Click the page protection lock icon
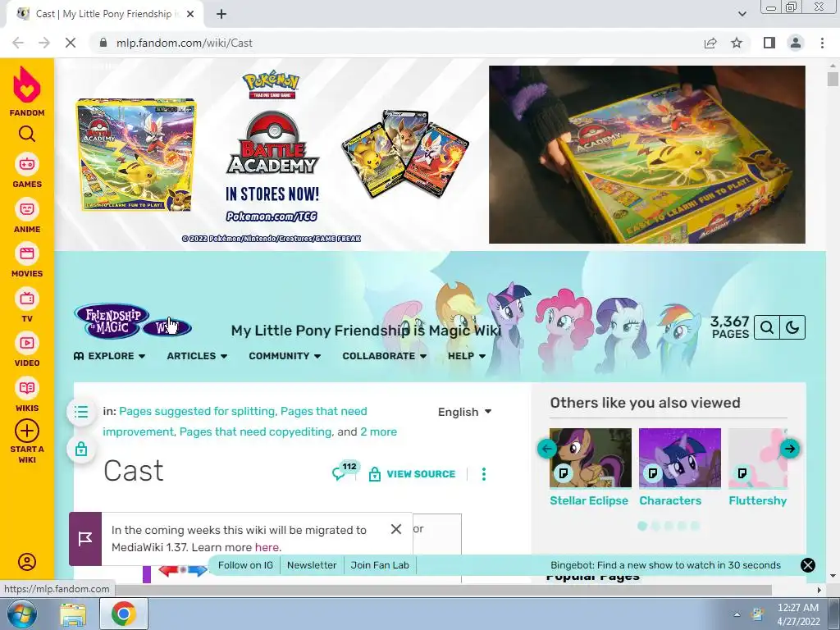Screen dimensions: 840x630 point(81,449)
